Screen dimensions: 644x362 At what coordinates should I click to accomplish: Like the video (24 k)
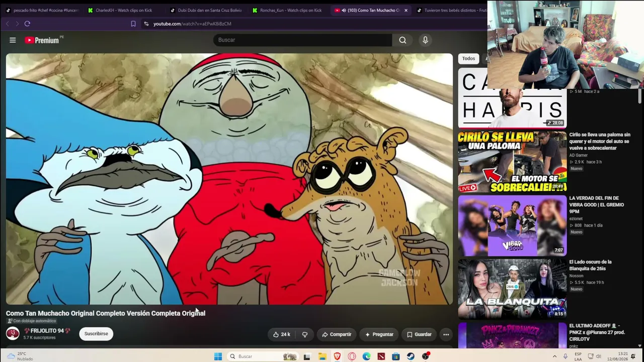281,334
